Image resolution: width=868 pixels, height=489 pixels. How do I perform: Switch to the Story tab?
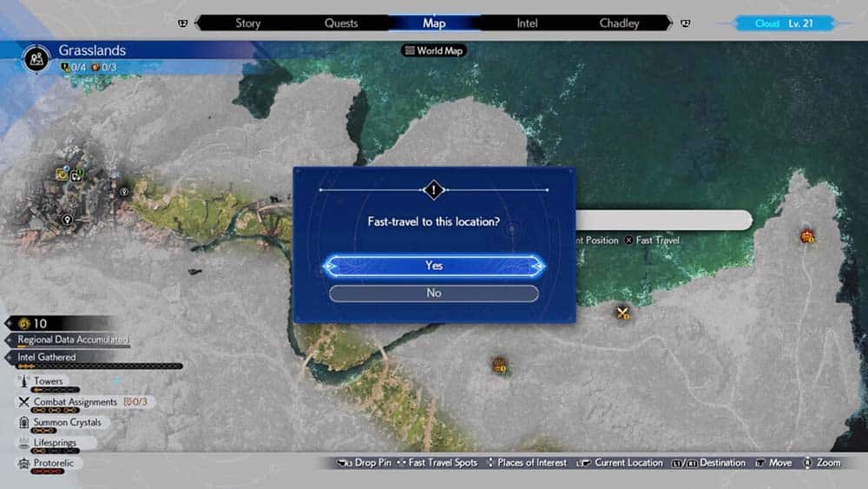click(x=247, y=23)
